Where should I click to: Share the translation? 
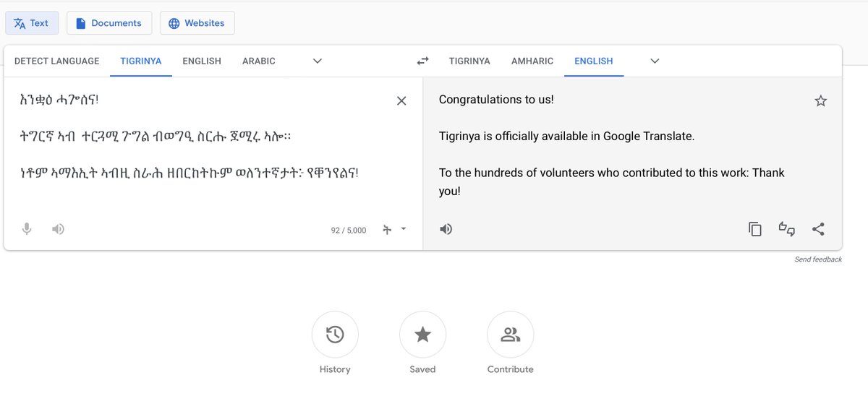(818, 229)
